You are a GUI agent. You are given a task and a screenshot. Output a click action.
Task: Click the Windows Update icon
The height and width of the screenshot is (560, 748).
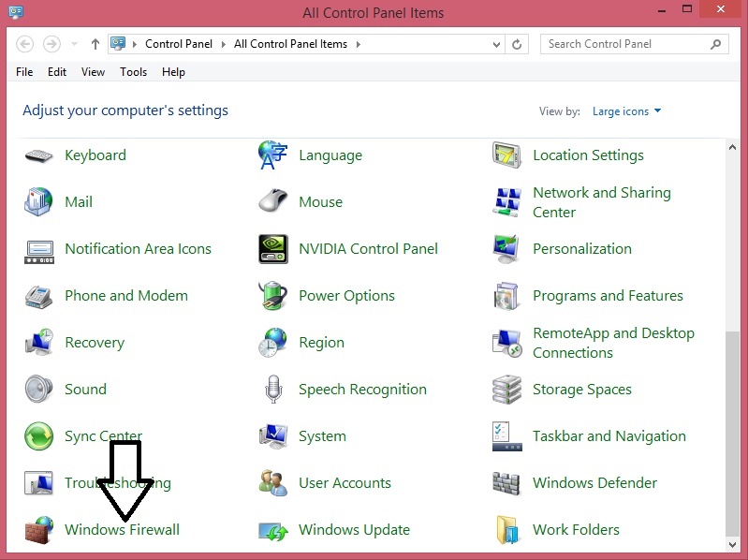tap(273, 531)
